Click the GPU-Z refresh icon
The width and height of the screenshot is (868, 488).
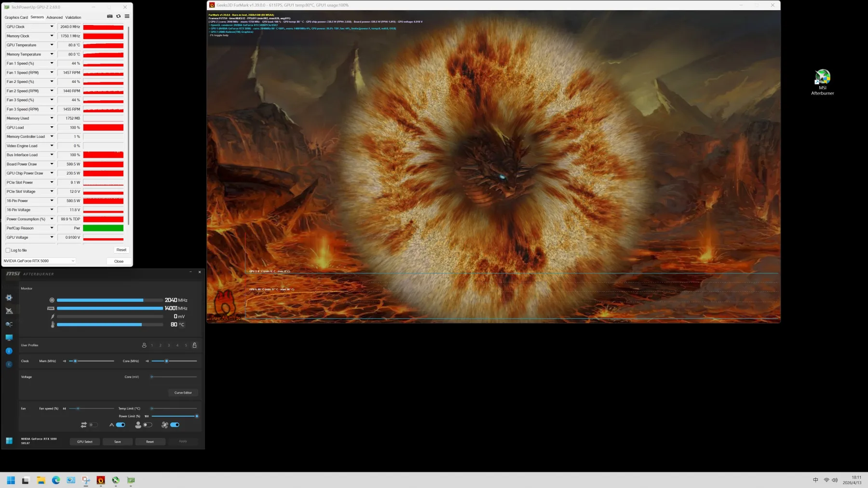(x=118, y=16)
